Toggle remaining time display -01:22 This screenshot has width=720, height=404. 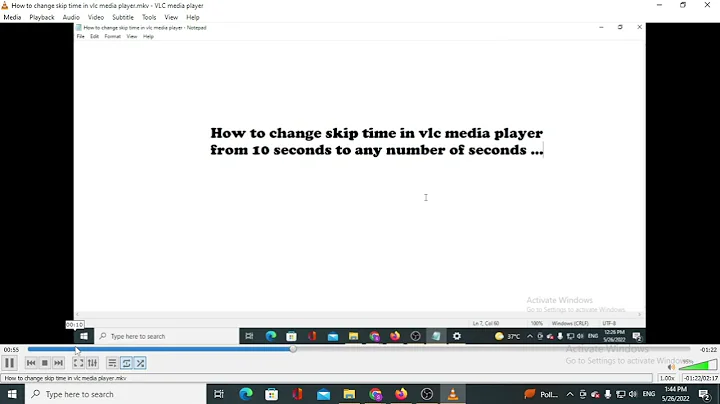(709, 350)
